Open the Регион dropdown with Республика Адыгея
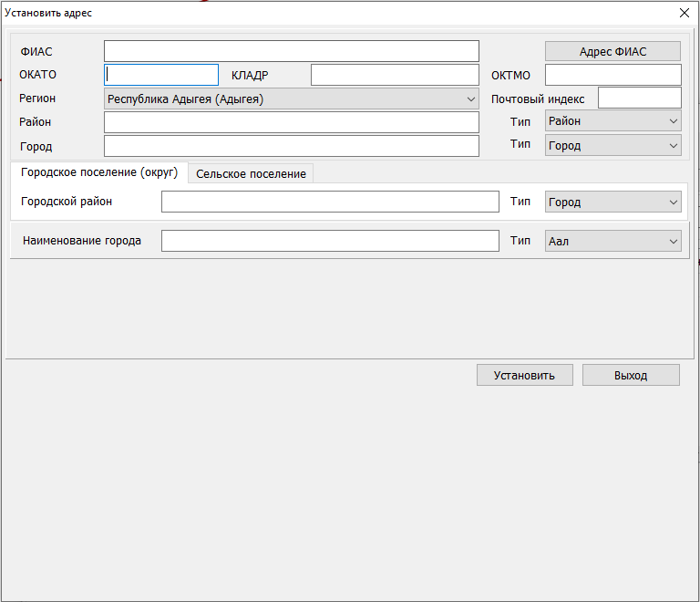Viewport: 700px width, 602px height. (292, 99)
